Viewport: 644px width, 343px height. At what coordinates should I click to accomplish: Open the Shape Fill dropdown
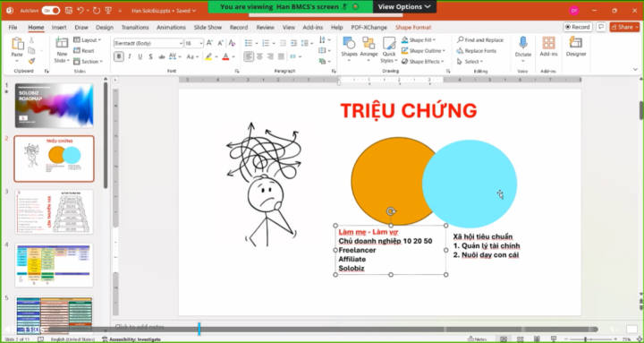pos(419,40)
